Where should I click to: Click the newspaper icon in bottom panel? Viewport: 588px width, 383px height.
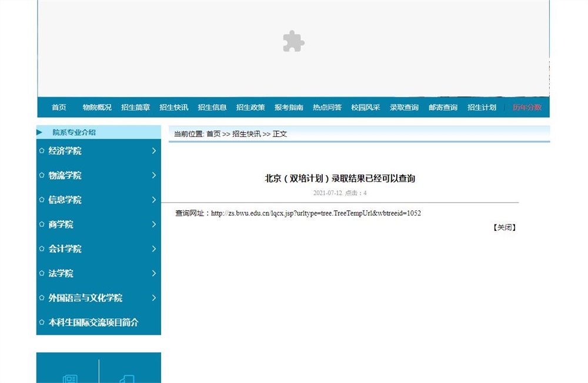pyautogui.click(x=70, y=379)
